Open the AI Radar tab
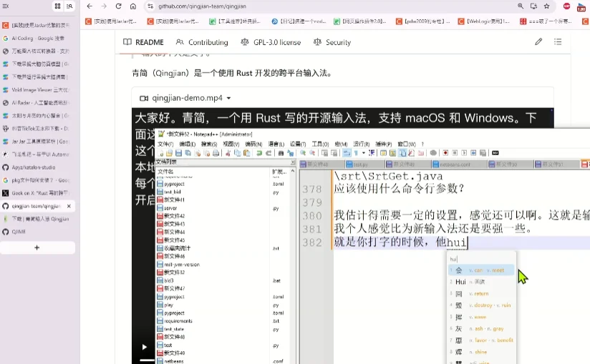Image resolution: width=590 pixels, height=364 pixels. click(x=38, y=102)
